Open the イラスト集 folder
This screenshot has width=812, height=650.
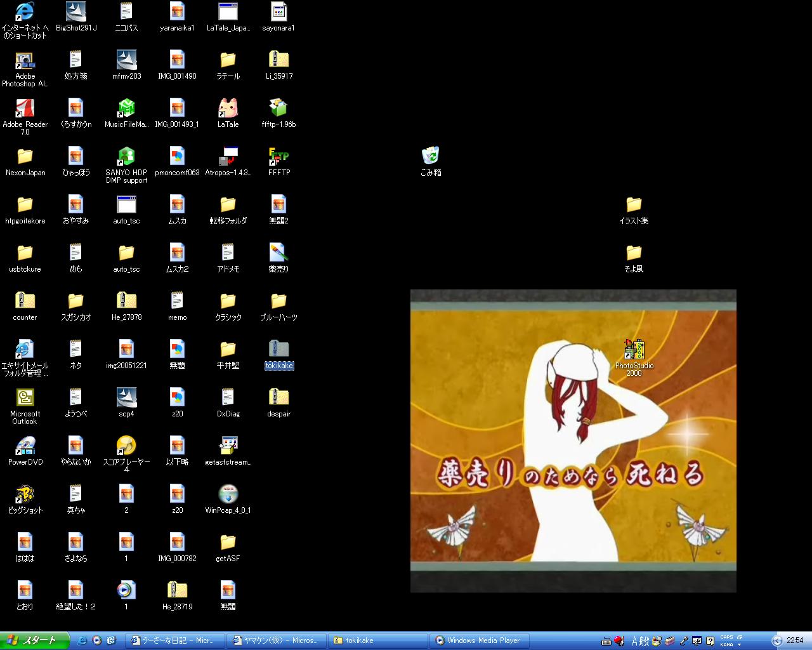point(634,209)
